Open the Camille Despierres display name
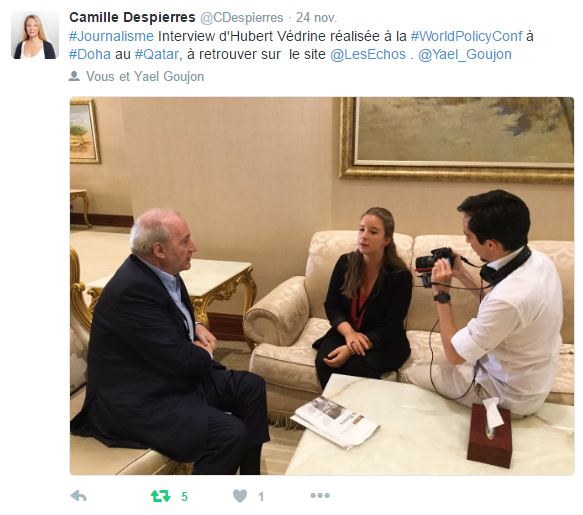Screen dimensions: 583x515 (132, 17)
